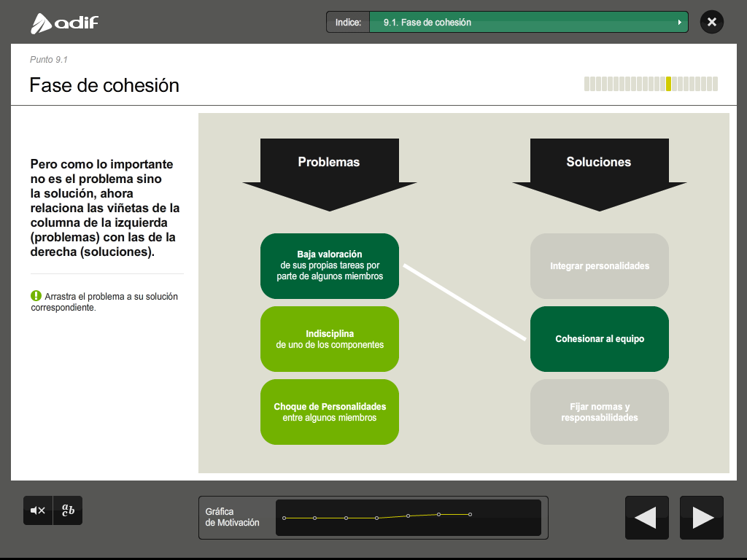Click the 'Indice:' label
This screenshot has height=560, width=747.
348,23
